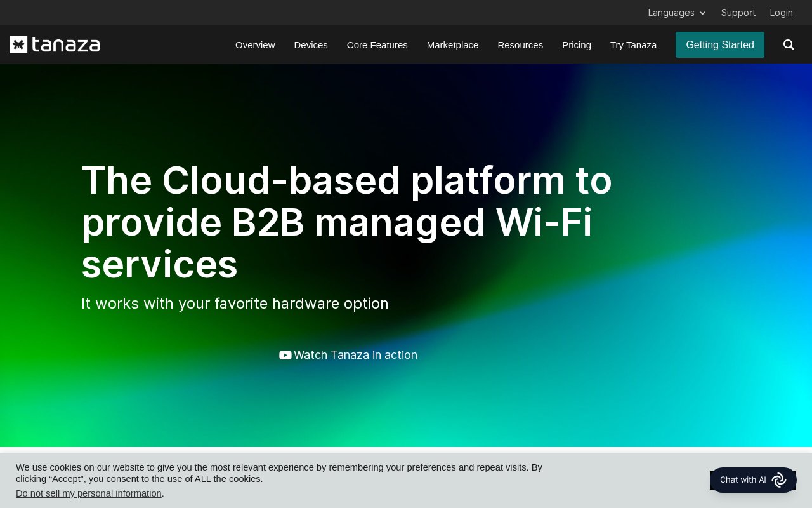Click the Chat with AI swirl icon
812x508 pixels.
[x=779, y=480]
